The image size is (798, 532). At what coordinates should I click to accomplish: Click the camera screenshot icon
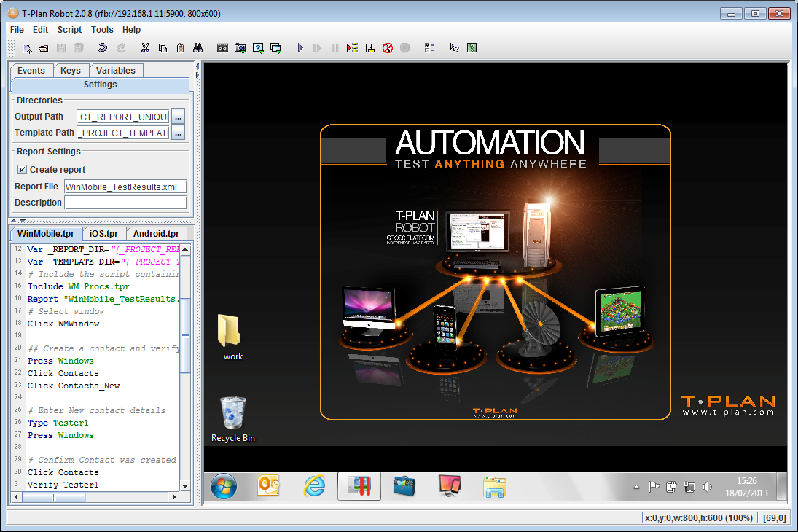click(x=240, y=48)
